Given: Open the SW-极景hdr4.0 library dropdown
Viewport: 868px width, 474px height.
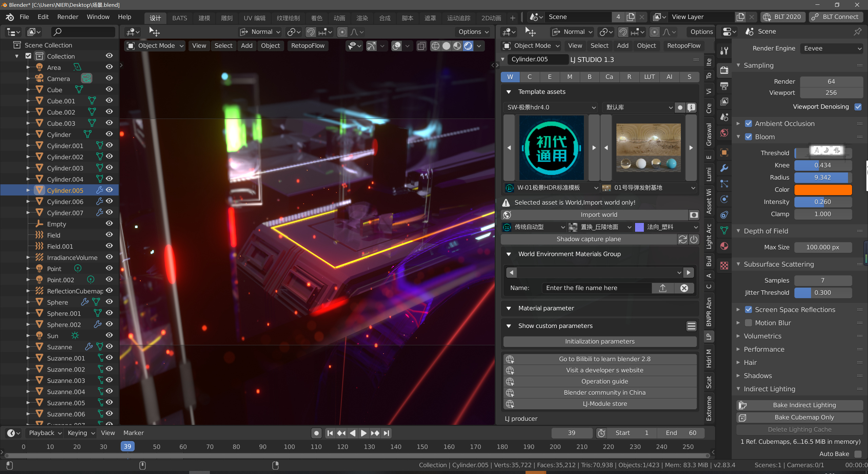Looking at the screenshot, I should tap(551, 107).
